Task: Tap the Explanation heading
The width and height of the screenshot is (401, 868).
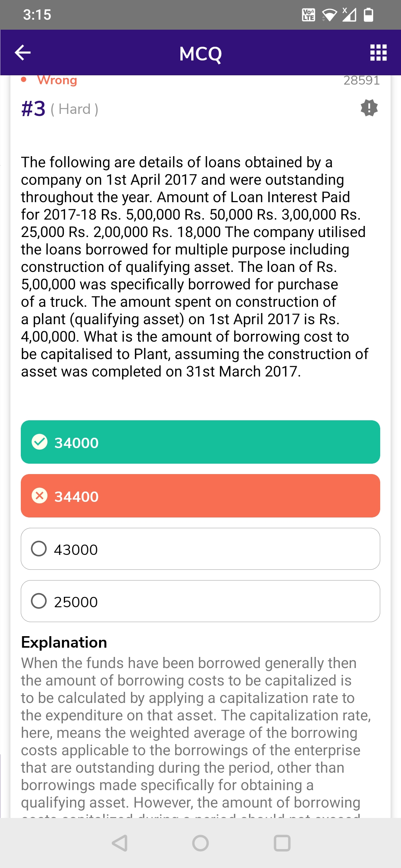Action: point(64,642)
